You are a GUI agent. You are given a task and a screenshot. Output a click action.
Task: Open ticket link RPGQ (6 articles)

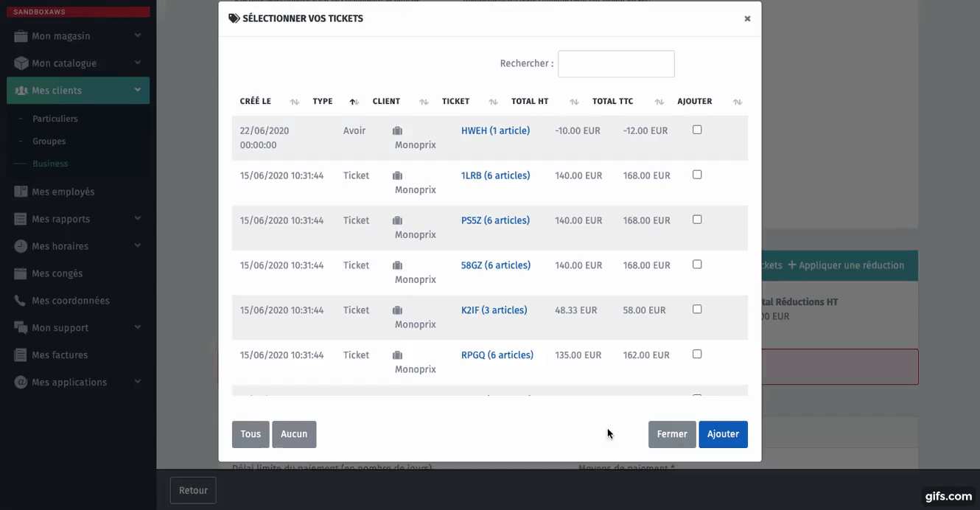click(497, 355)
